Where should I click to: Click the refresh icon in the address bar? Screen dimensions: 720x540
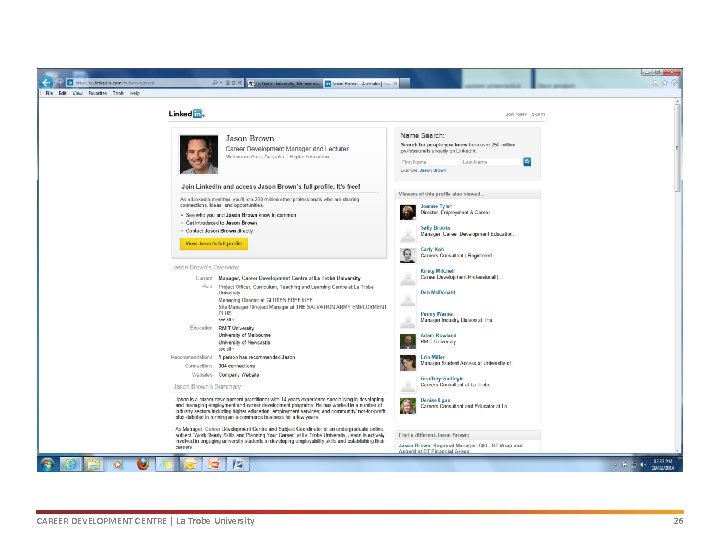click(233, 83)
